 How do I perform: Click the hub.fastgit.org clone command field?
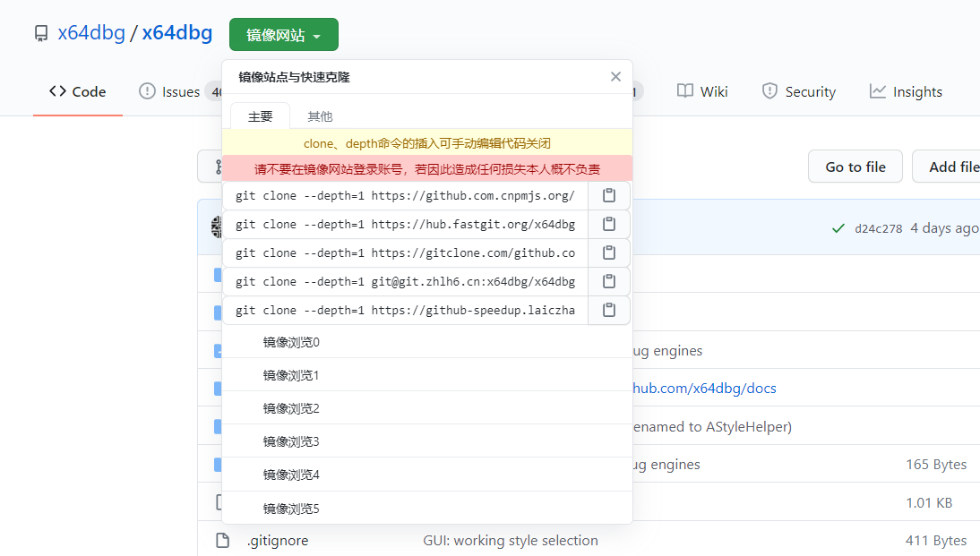point(406,224)
